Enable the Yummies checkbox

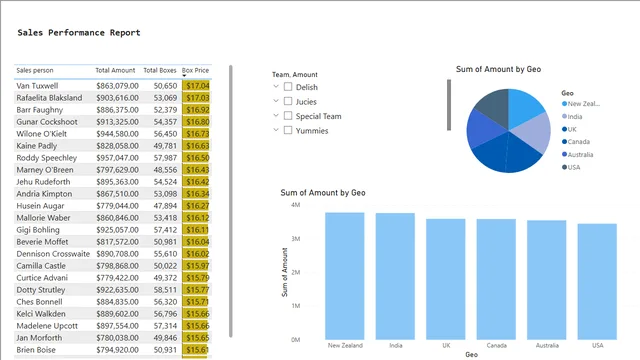(x=288, y=130)
